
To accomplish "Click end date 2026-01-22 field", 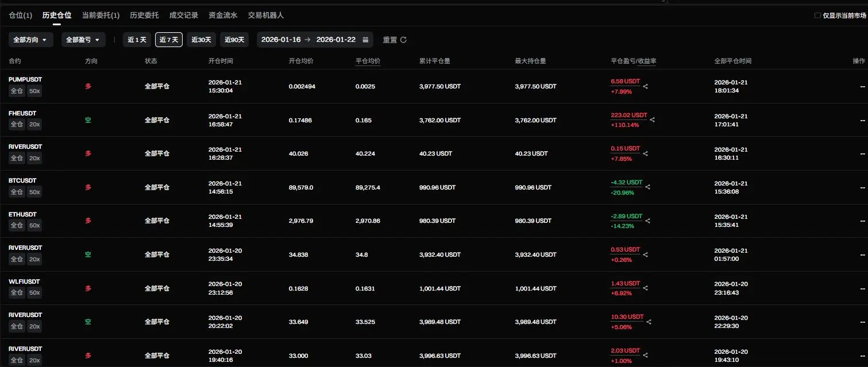I will coord(336,40).
